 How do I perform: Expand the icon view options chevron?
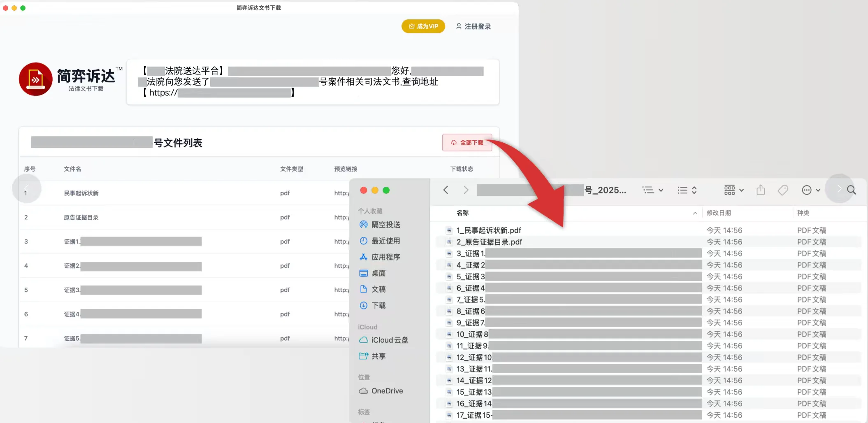tap(742, 190)
